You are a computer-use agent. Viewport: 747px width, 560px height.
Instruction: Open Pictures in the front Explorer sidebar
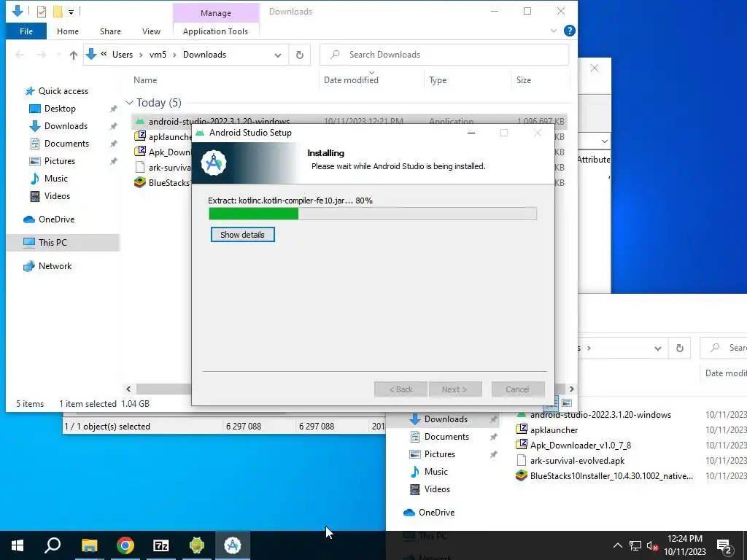click(60, 161)
